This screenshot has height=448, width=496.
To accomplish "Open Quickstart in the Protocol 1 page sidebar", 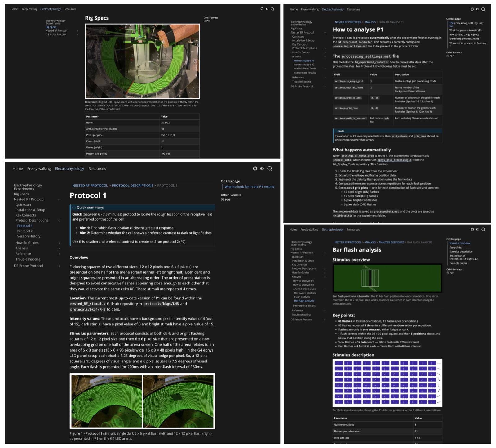I will click(x=24, y=205).
